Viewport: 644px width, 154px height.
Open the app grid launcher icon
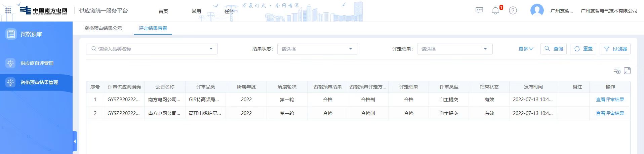[8, 11]
